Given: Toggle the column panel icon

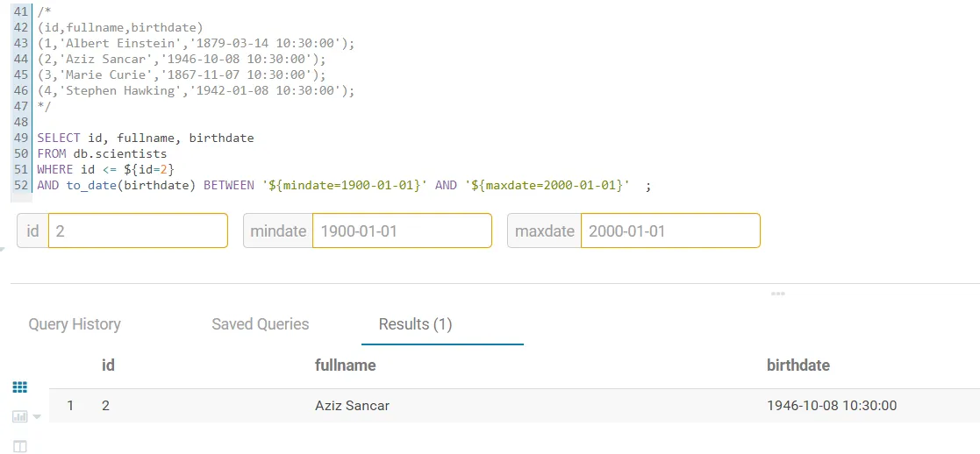Looking at the screenshot, I should (x=19, y=446).
